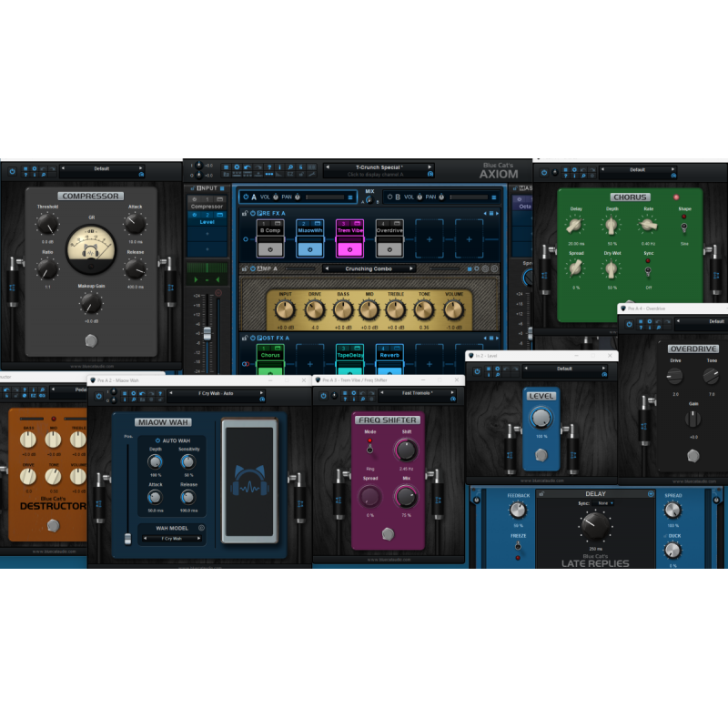Toggle the Overdrive pedal power button
The height and width of the screenshot is (728, 728).
pos(389,250)
